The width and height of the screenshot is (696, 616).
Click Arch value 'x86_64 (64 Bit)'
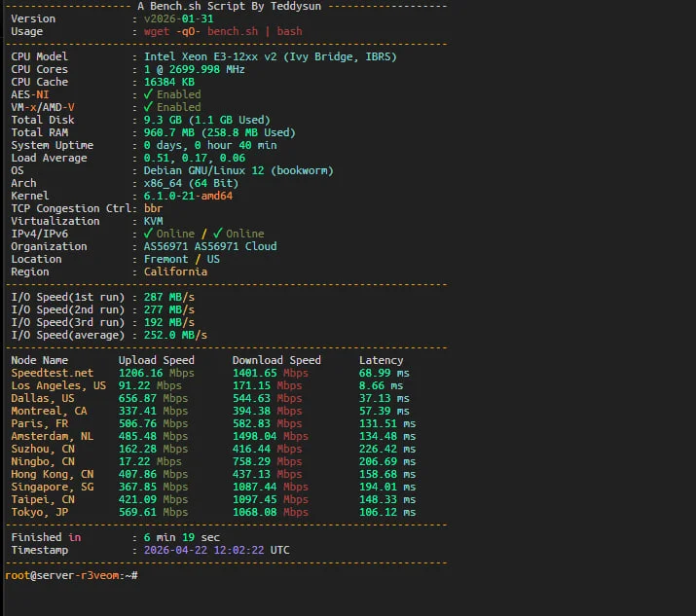(x=192, y=183)
